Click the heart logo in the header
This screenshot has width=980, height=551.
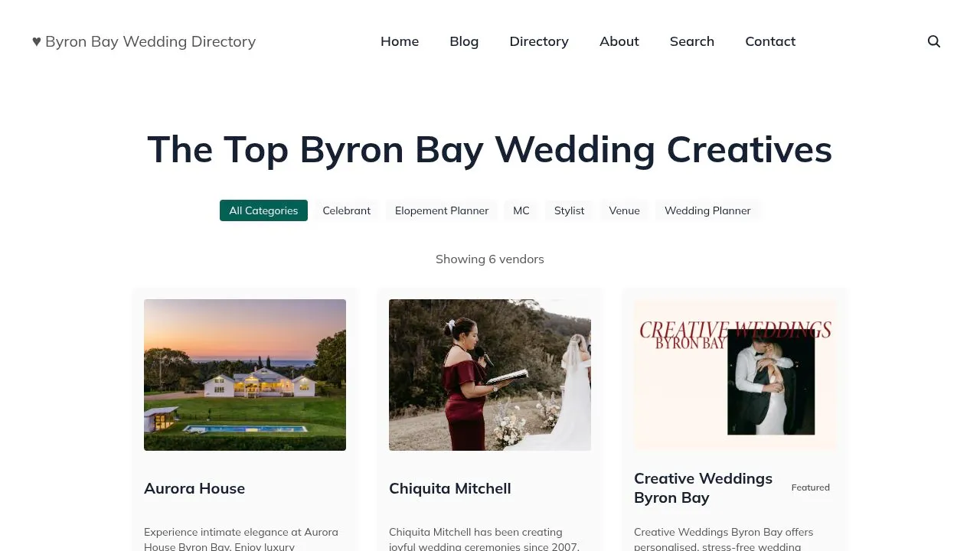click(37, 41)
